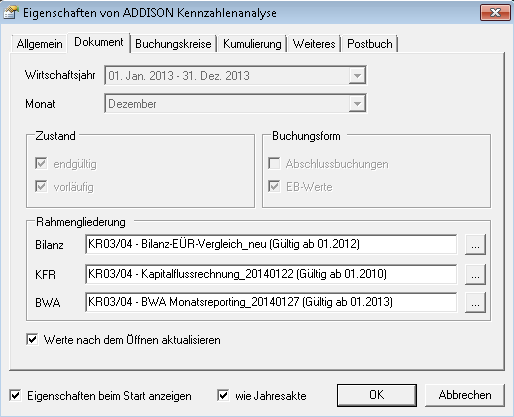
Task: Open the Weiteres tab
Action: (314, 44)
